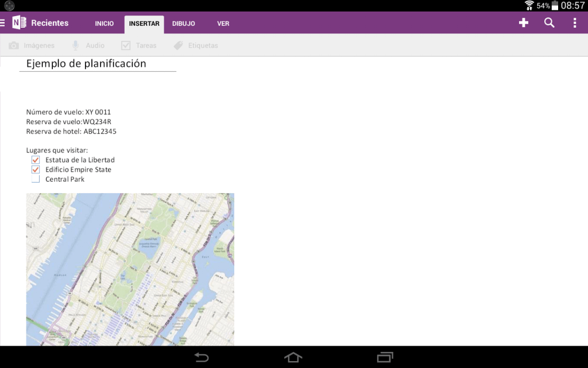The height and width of the screenshot is (368, 588).
Task: Open the three-dot overflow menu
Action: 575,23
